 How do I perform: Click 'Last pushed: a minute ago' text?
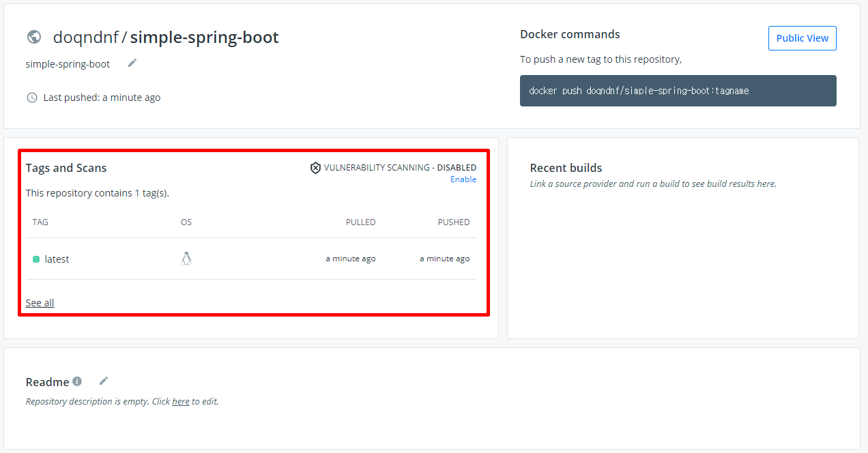(x=102, y=98)
